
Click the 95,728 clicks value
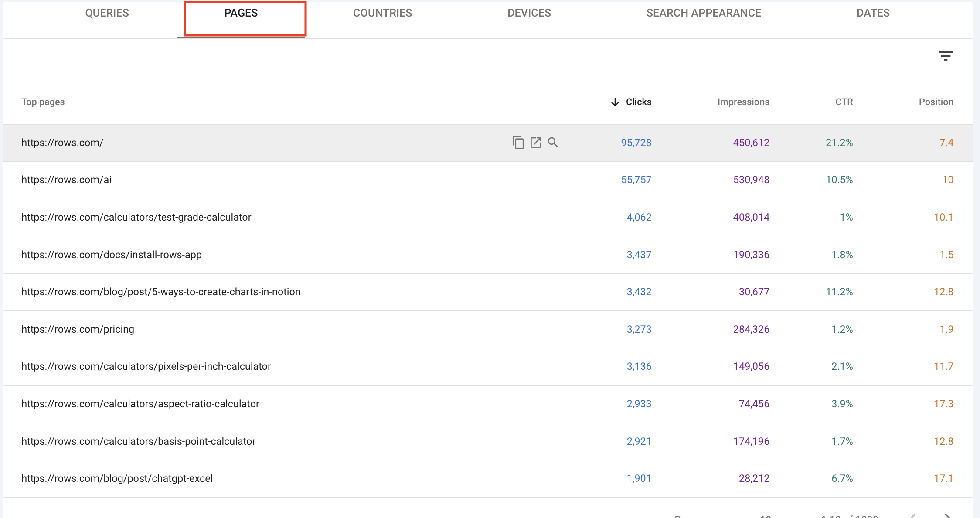(636, 143)
